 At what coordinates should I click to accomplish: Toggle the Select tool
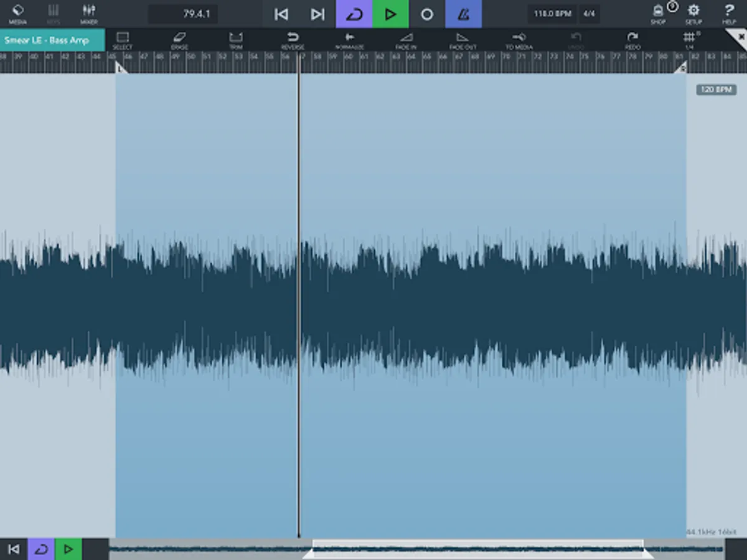click(122, 40)
